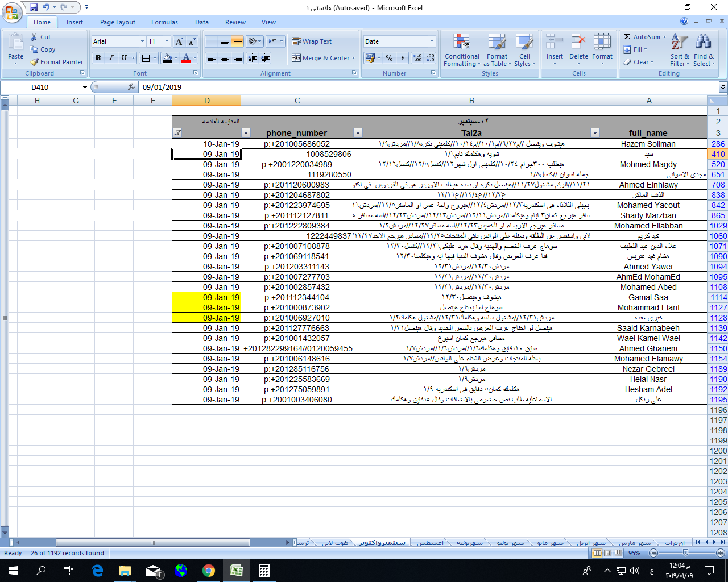Viewport: 728px width, 582px height.
Task: Open the Arial font name dropdown
Action: 142,41
